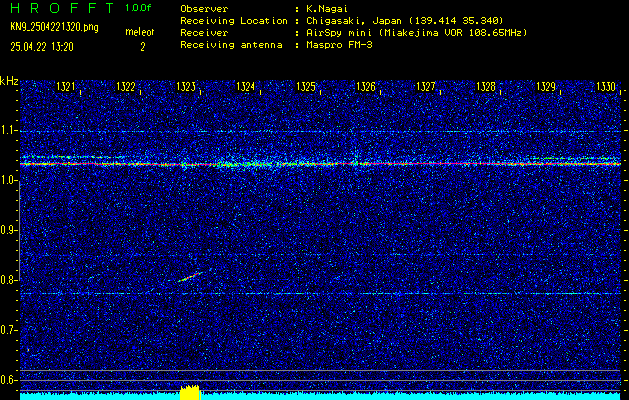Click the Observer field label
The height and width of the screenshot is (400, 629).
[x=204, y=9]
